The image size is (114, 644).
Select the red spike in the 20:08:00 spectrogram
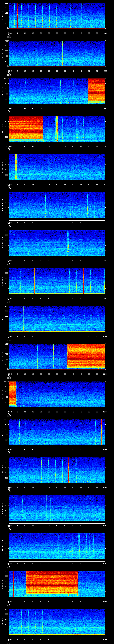point(35,280)
